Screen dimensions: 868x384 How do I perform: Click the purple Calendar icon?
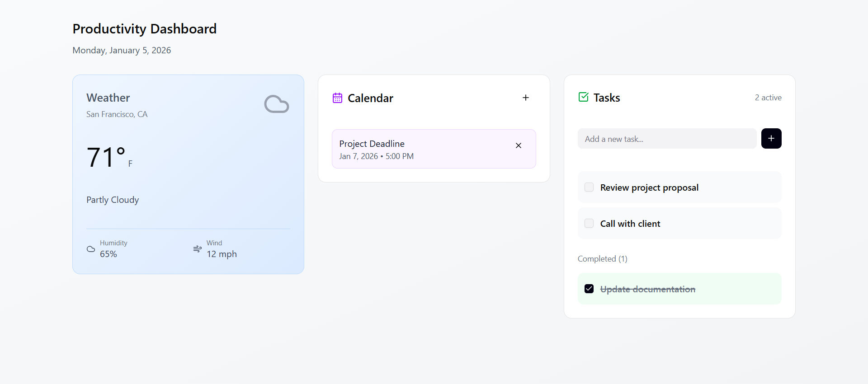click(x=337, y=98)
